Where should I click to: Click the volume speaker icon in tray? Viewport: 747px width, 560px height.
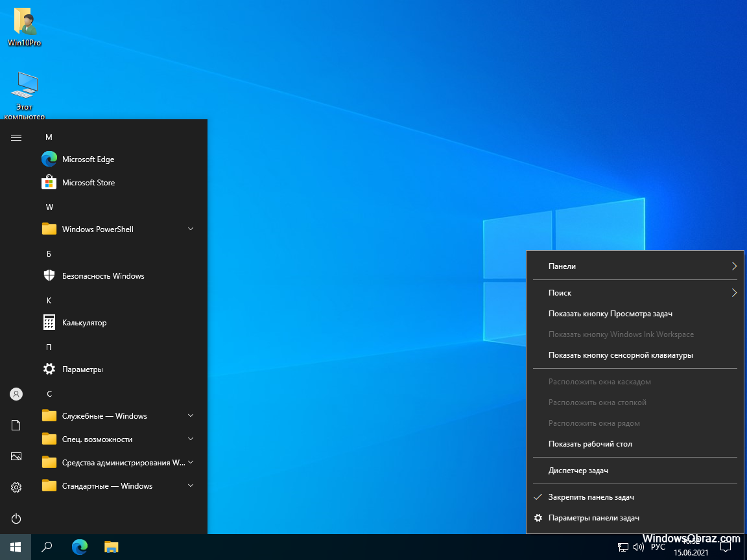tap(639, 547)
